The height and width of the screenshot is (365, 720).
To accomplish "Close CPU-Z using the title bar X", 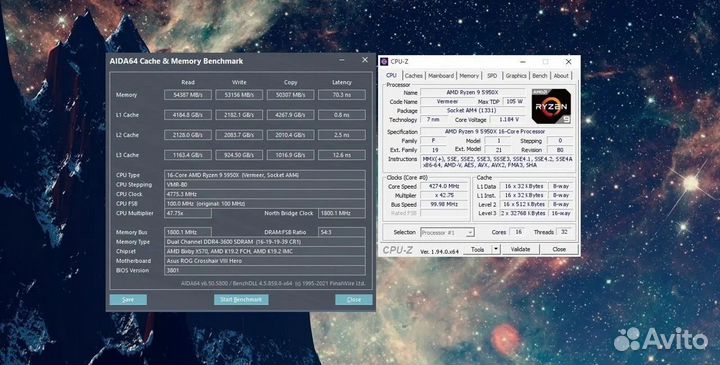I will pyautogui.click(x=568, y=62).
